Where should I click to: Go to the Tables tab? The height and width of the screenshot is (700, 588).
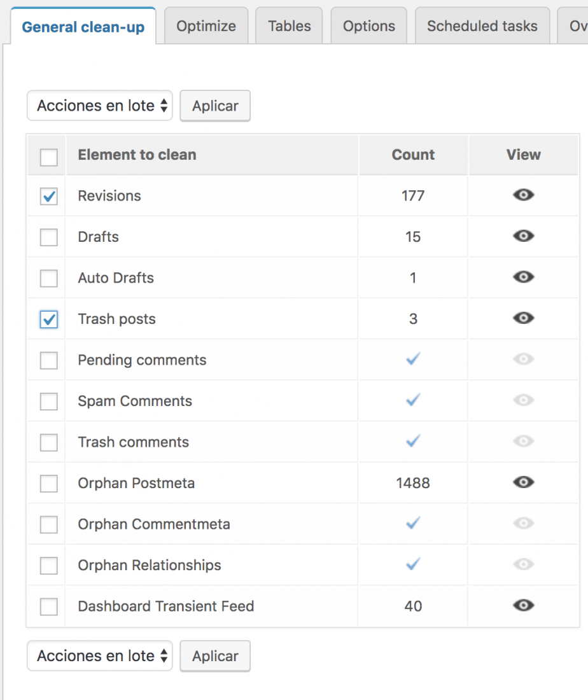point(289,26)
